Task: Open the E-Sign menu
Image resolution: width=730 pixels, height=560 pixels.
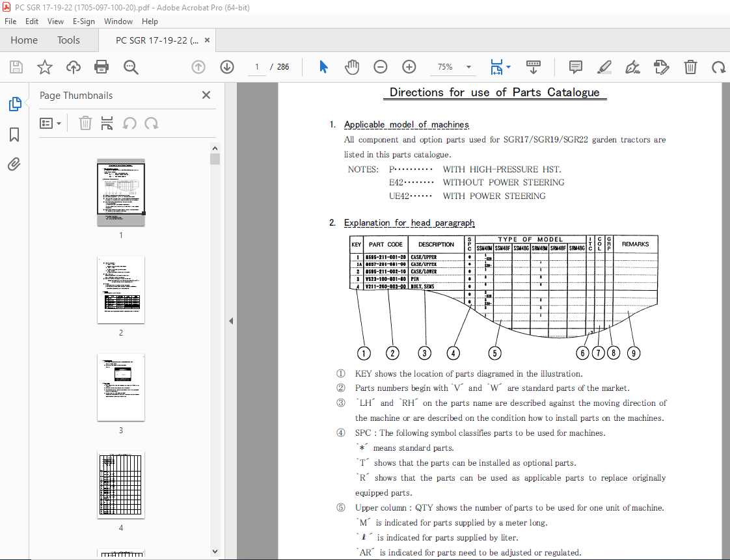Action: pos(84,21)
